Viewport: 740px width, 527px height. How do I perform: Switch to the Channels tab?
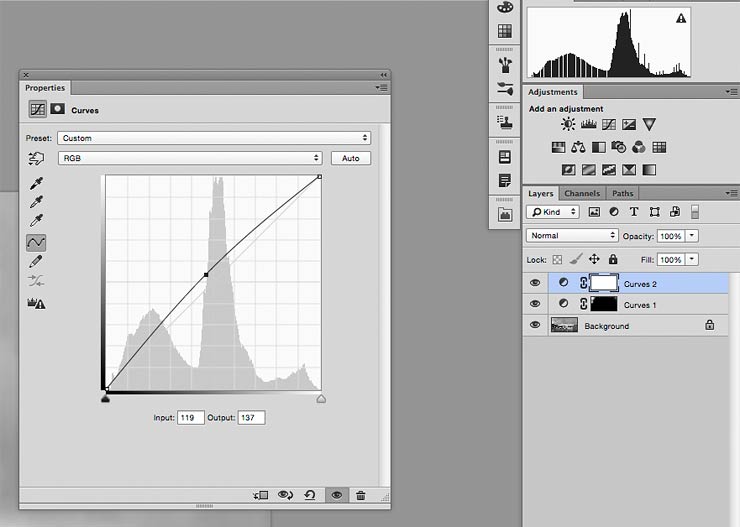pyautogui.click(x=582, y=193)
